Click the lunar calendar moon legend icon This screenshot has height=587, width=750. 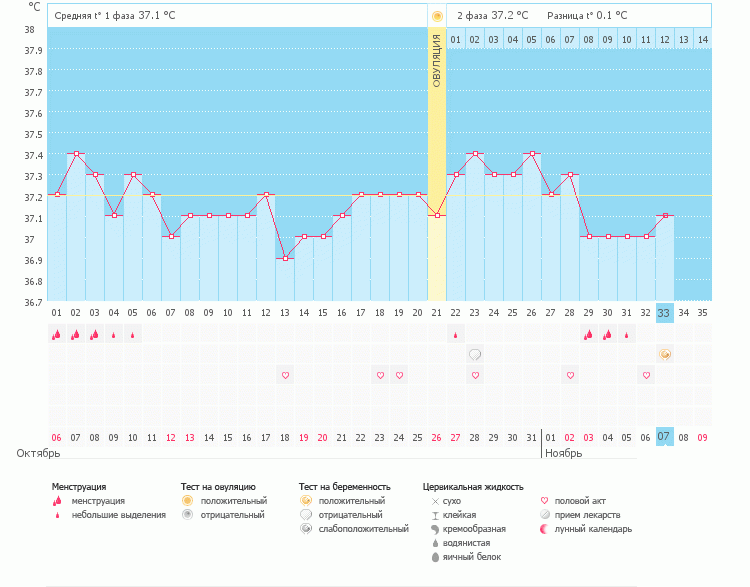tap(544, 529)
